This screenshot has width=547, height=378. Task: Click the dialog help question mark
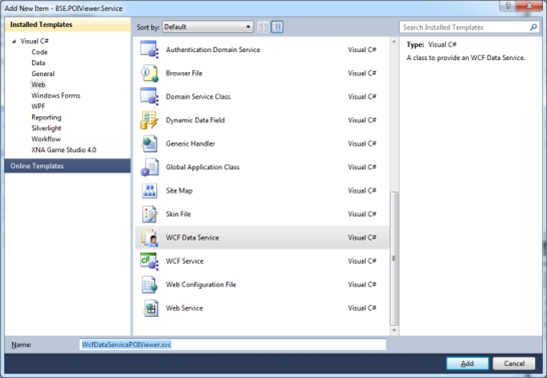point(508,6)
